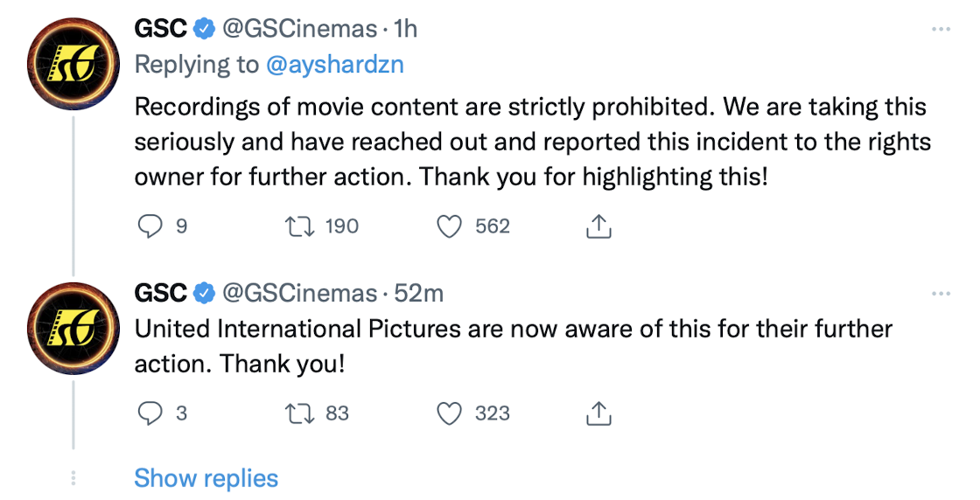View GSC avatar on second tweet
Viewport: 980px width, 500px height.
click(73, 329)
